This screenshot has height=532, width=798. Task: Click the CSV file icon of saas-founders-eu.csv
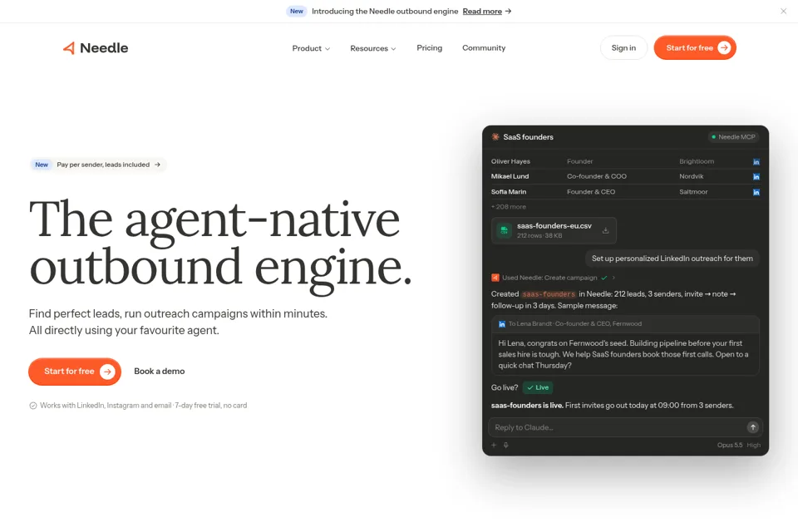[504, 230]
